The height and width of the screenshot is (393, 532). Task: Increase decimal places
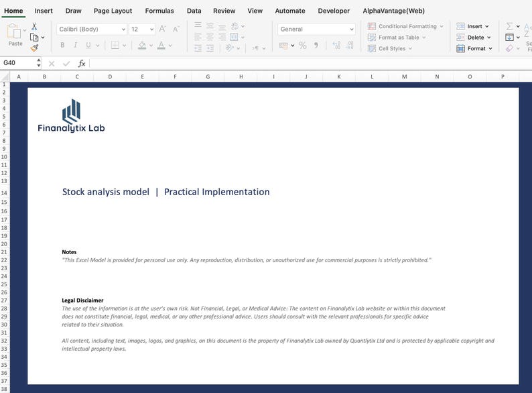click(336, 45)
